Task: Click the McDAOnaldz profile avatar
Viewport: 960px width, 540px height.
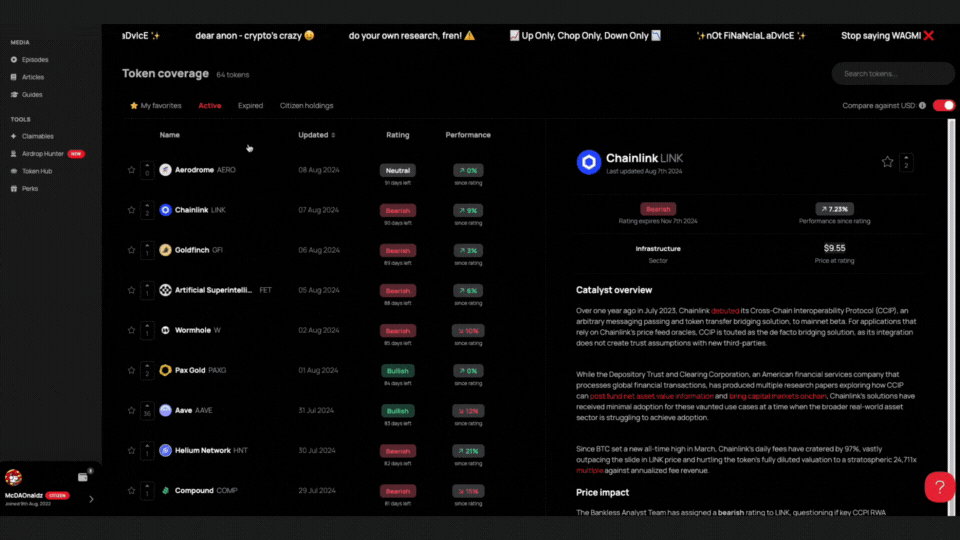Action: point(13,477)
